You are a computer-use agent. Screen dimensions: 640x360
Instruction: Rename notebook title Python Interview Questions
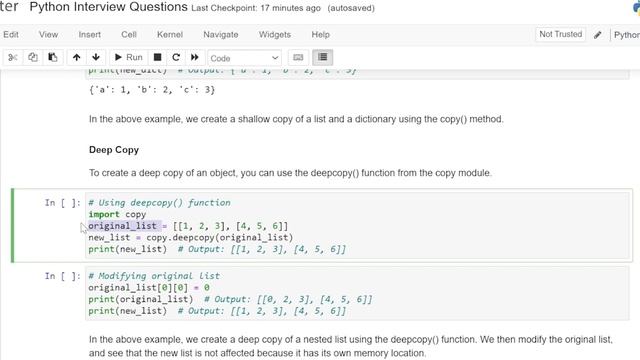(109, 7)
